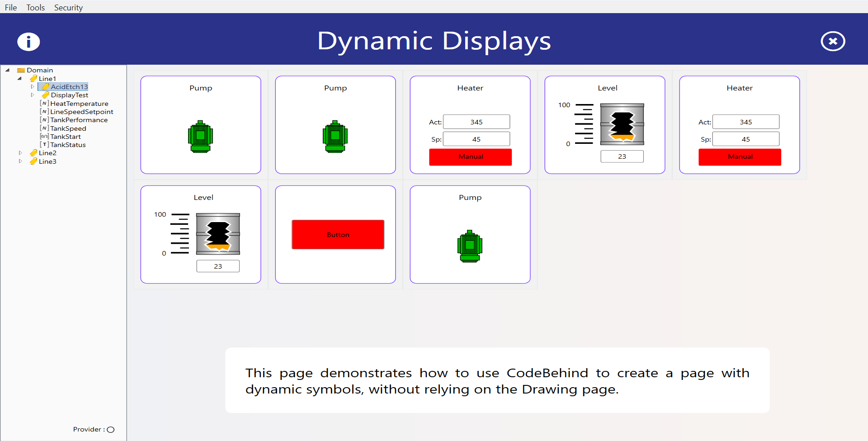Click the Line2 tag icon
The width and height of the screenshot is (868, 441).
point(33,153)
